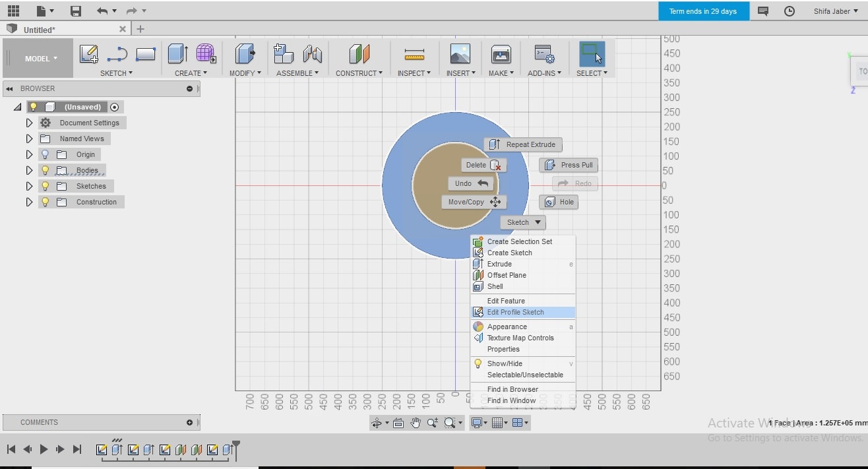Toggle the Bodies folder lightbulb visibility
This screenshot has height=469, width=868.
pos(46,170)
